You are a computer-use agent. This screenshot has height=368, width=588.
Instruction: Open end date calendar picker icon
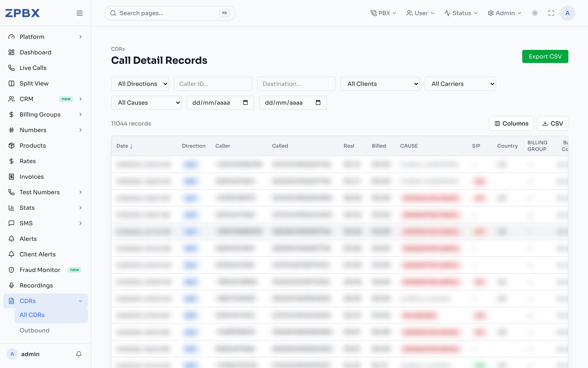coord(318,102)
